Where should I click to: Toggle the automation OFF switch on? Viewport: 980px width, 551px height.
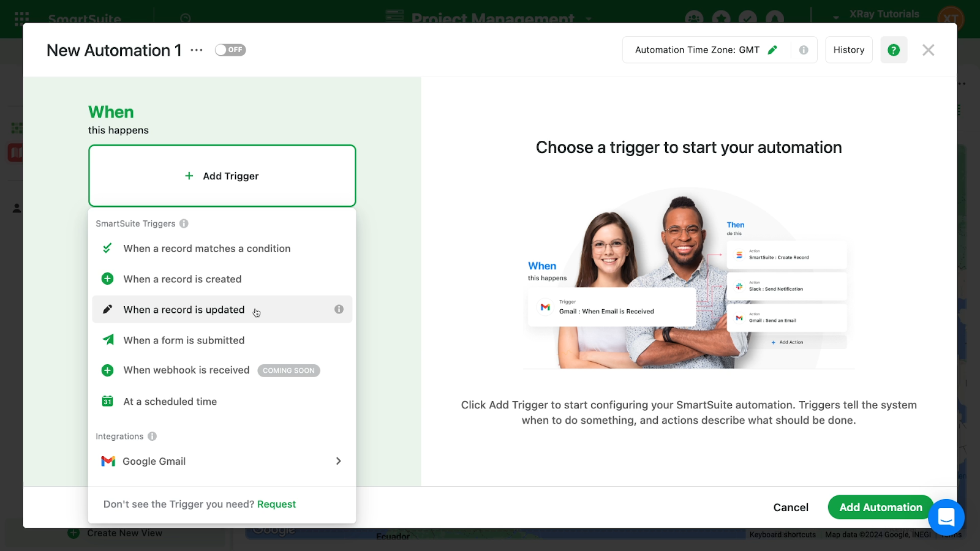(x=230, y=50)
